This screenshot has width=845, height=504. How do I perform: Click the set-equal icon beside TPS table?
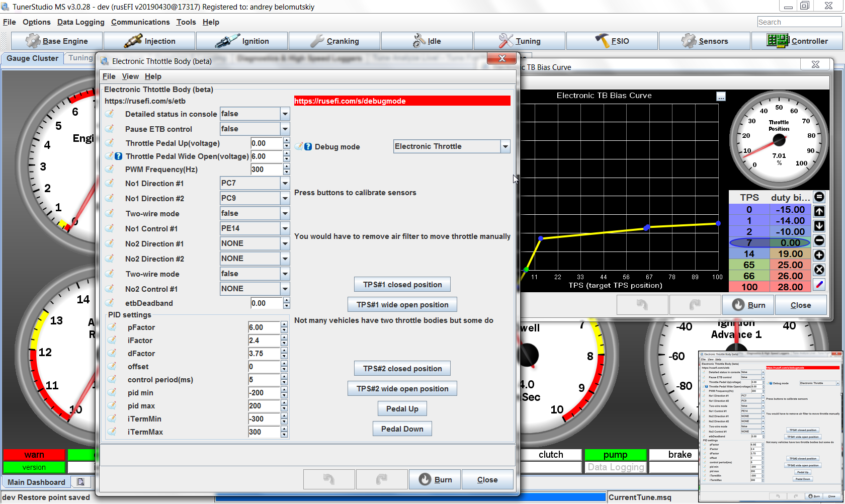pos(819,197)
